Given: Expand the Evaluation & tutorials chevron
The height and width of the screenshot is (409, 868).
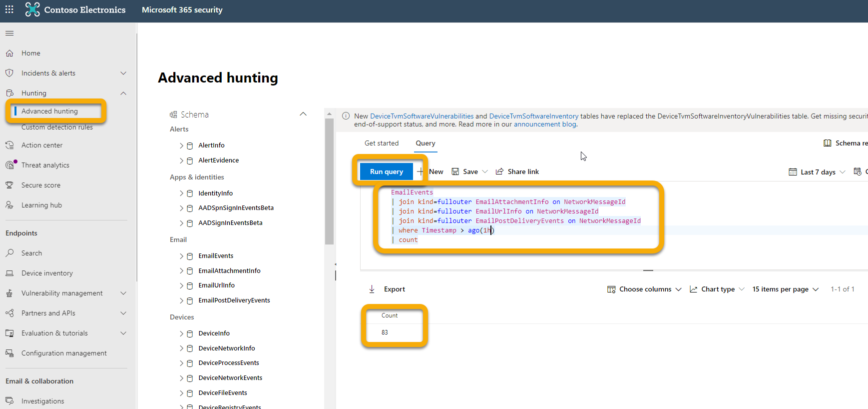Looking at the screenshot, I should (123, 333).
